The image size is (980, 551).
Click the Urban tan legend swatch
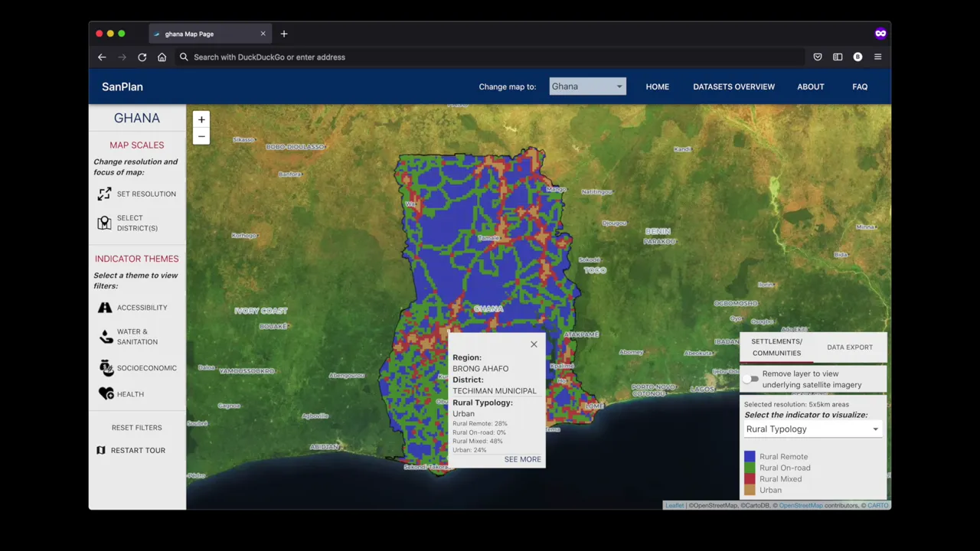point(750,490)
